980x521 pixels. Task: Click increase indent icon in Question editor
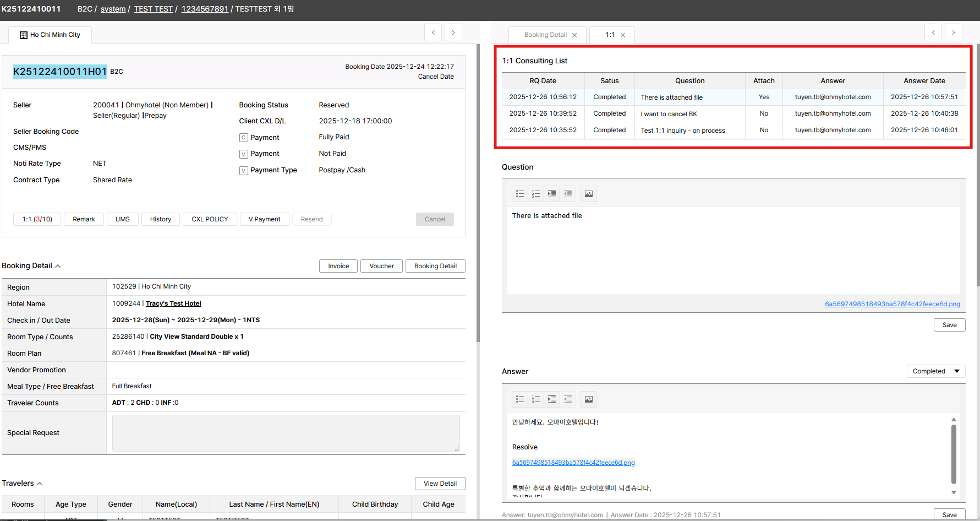(x=552, y=194)
